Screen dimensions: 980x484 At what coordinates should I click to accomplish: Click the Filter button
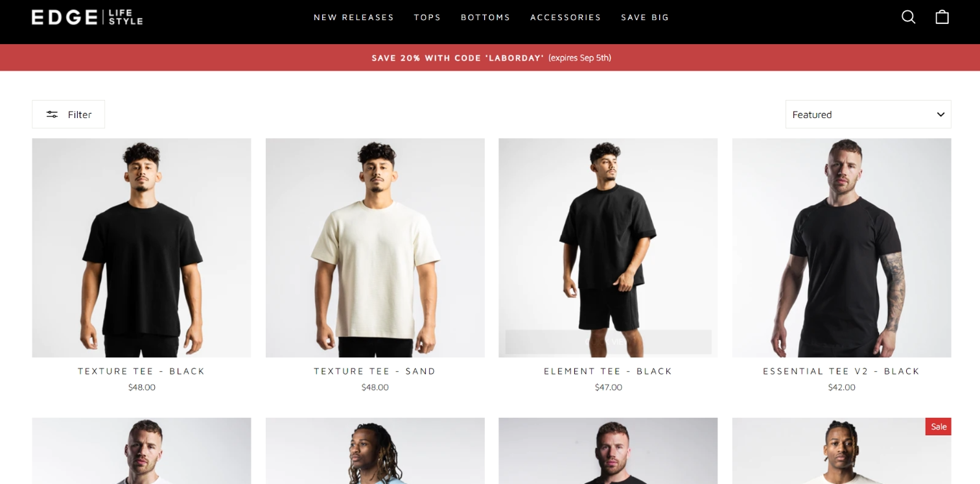point(69,114)
